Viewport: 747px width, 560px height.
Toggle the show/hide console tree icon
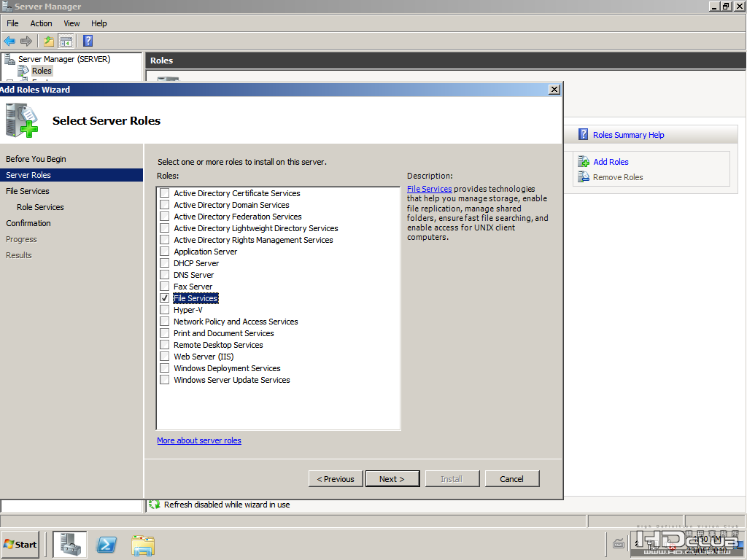pyautogui.click(x=66, y=42)
